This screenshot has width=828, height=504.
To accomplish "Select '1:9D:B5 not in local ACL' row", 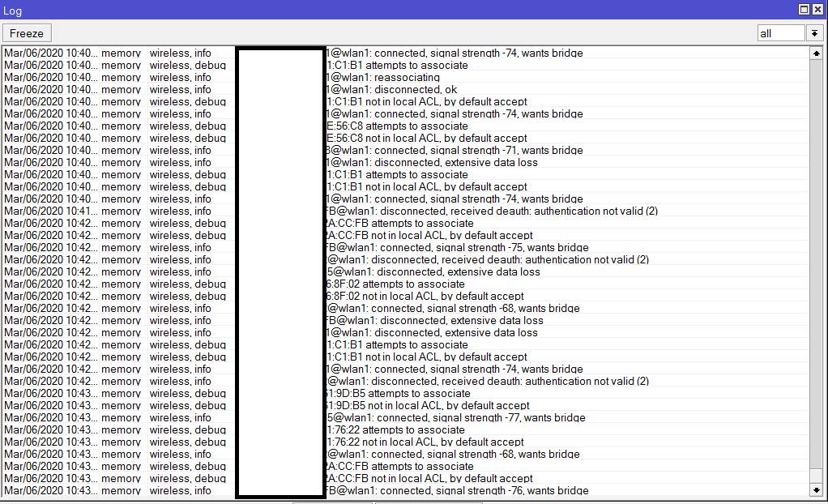I will tap(406, 406).
